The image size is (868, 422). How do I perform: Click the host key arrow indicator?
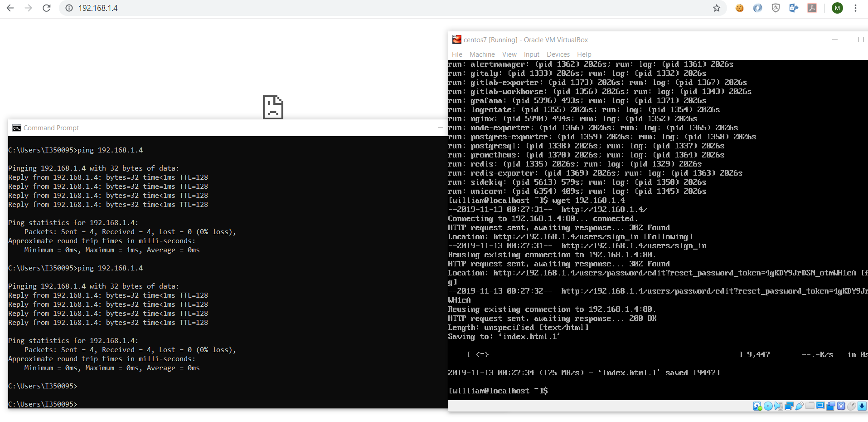tap(862, 406)
